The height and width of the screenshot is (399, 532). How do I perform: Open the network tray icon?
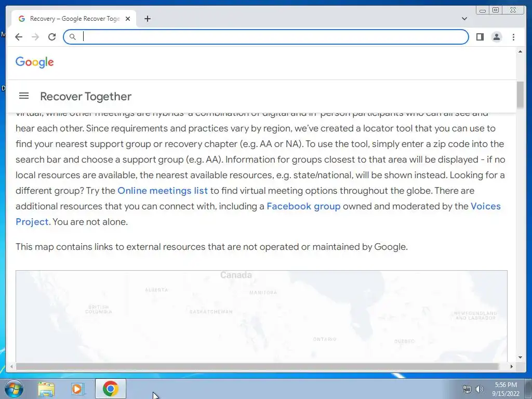coord(467,389)
